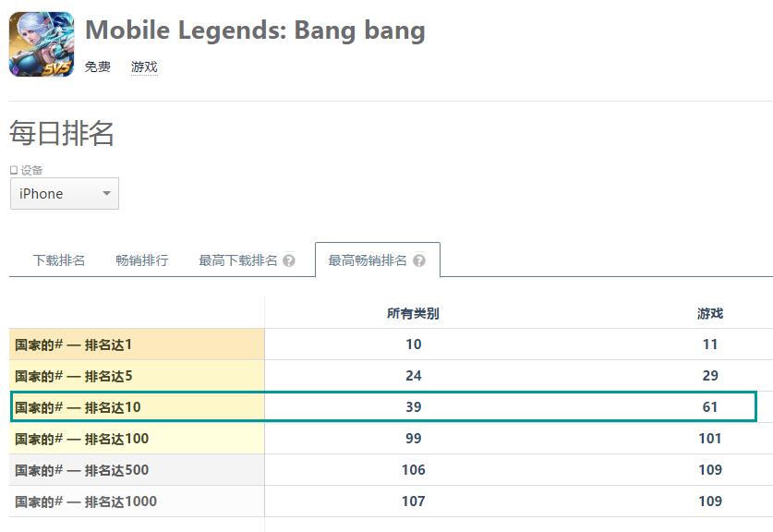Image resolution: width=773 pixels, height=532 pixels.
Task: Click the dropdown arrow next to iPhone
Action: (x=106, y=193)
